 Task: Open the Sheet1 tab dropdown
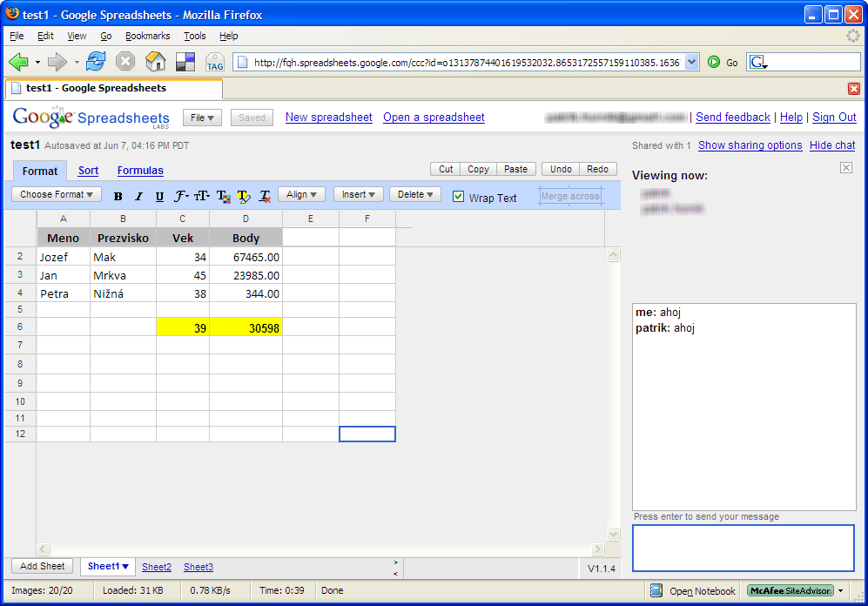pyautogui.click(x=125, y=567)
